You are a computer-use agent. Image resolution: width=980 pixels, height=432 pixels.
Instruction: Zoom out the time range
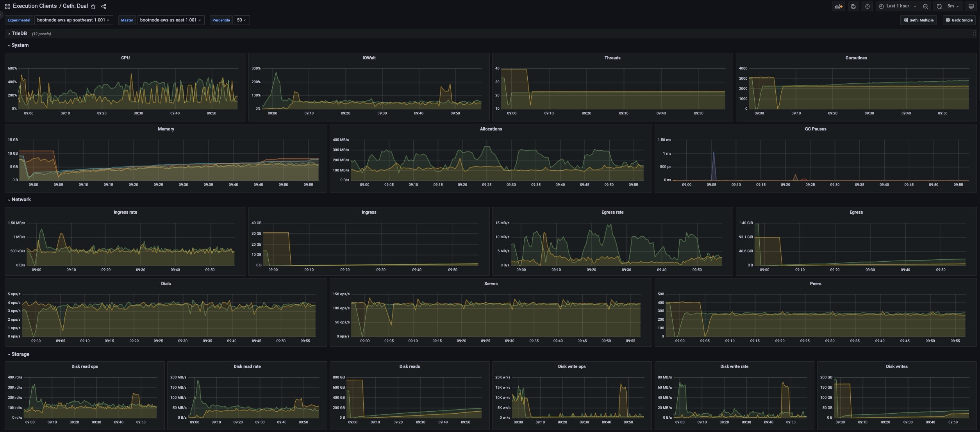(925, 6)
